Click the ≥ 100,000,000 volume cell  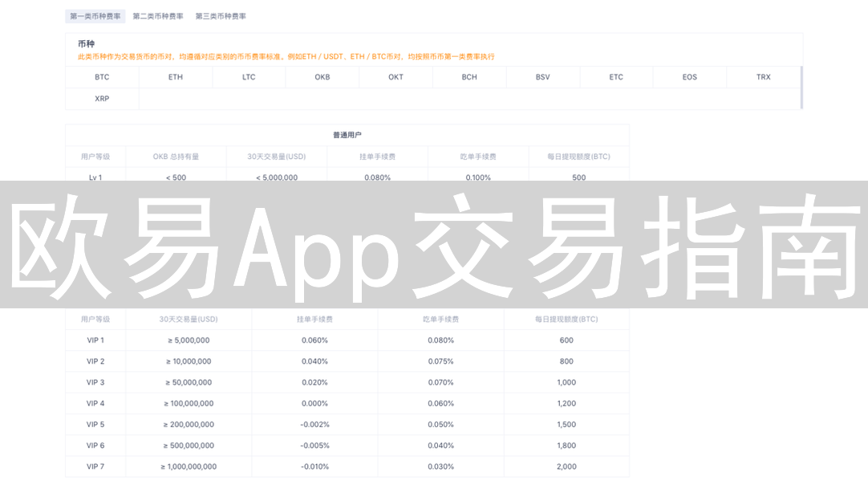tap(189, 404)
